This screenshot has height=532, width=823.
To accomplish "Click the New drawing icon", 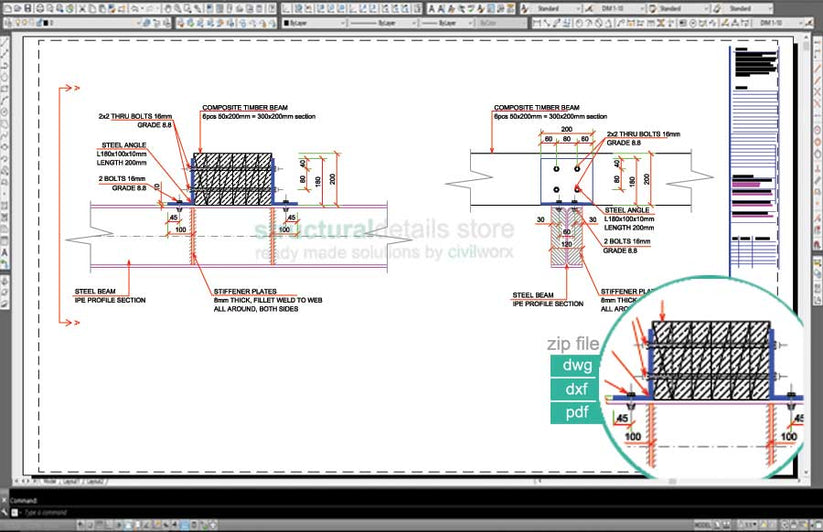I will coord(7,6).
